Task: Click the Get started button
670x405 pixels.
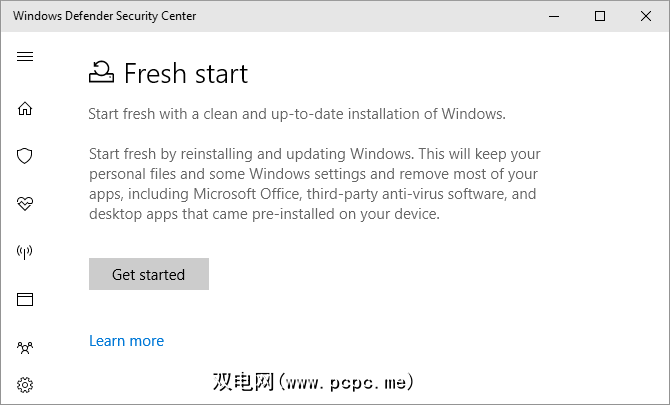Action: pyautogui.click(x=149, y=274)
